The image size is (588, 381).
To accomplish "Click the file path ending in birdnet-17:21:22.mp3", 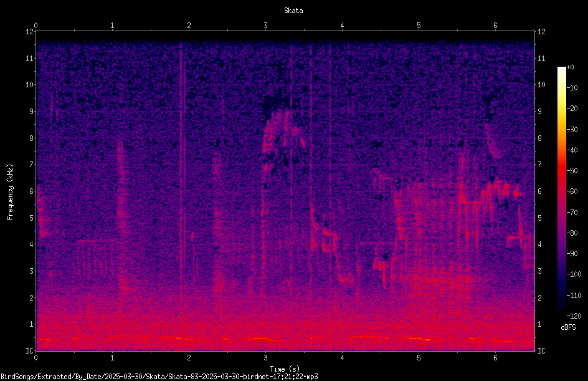I will click(159, 377).
